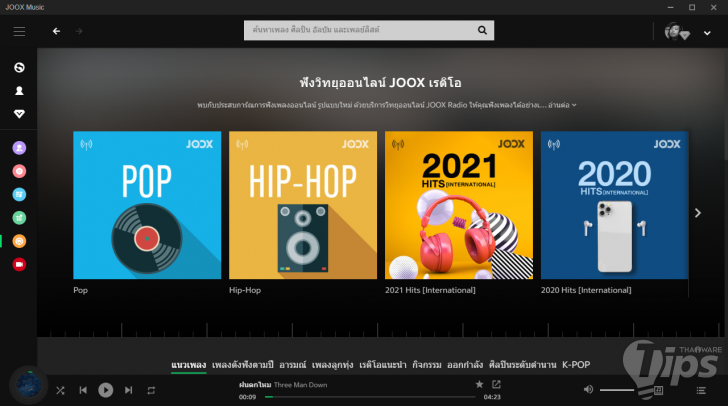728x406 pixels.
Task: Show lyrics with the lyrics icon
Action: click(658, 390)
